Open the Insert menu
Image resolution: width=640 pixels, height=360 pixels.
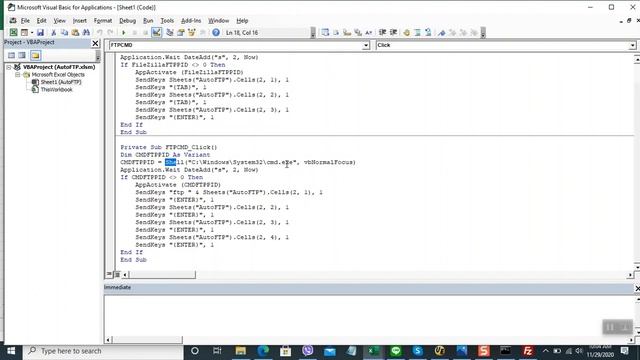click(80, 20)
